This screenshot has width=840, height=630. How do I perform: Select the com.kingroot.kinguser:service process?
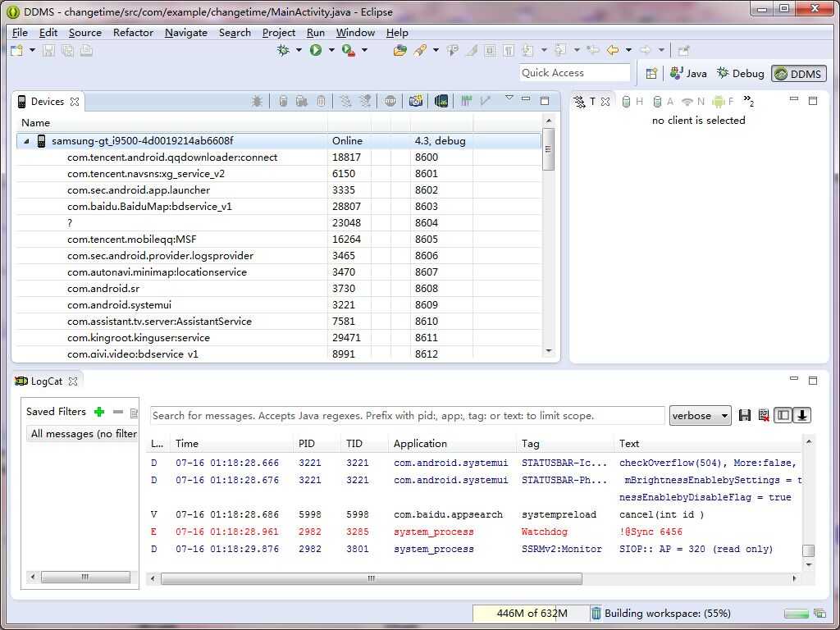pos(279,338)
